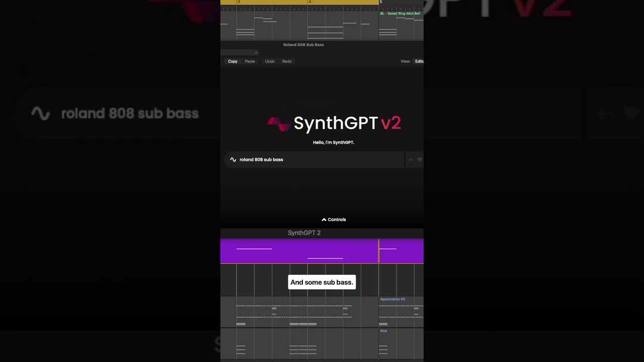Click the back arrow beside the prompt
The width and height of the screenshot is (644, 362).
click(x=411, y=159)
